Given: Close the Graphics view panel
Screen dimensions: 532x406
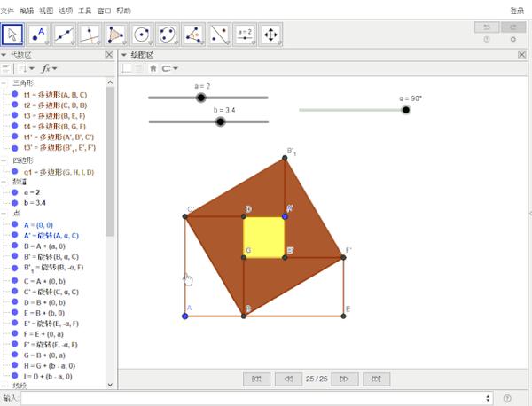Looking at the screenshot, I should pyautogui.click(x=522, y=55).
